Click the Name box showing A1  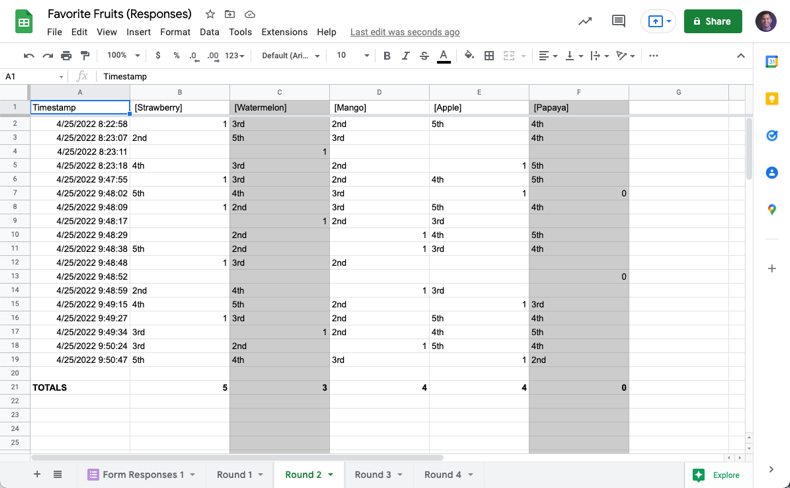pyautogui.click(x=34, y=77)
